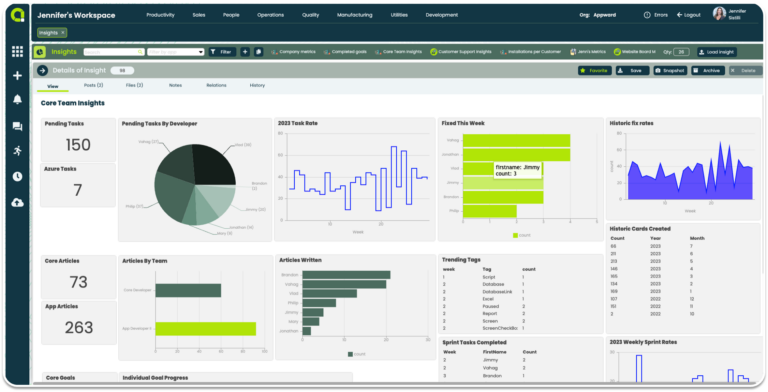The image size is (768, 392).
Task: Mark insight as Favorite
Action: click(594, 71)
